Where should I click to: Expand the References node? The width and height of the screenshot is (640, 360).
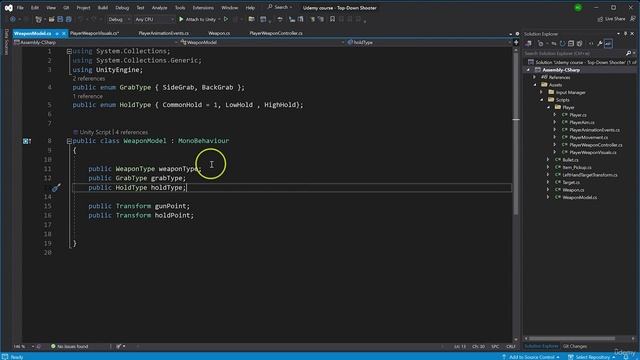point(535,77)
